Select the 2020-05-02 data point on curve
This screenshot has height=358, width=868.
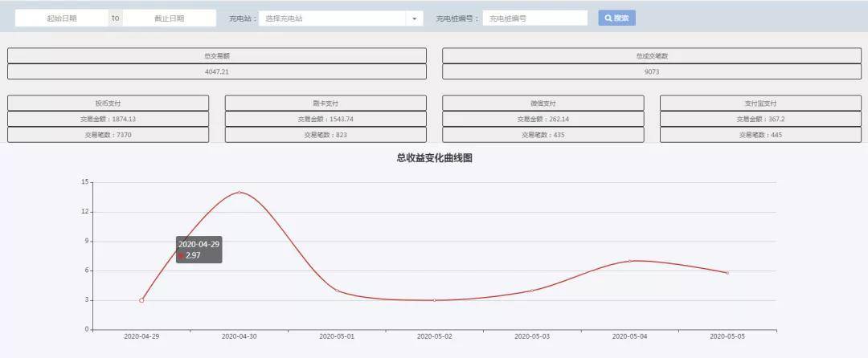435,300
